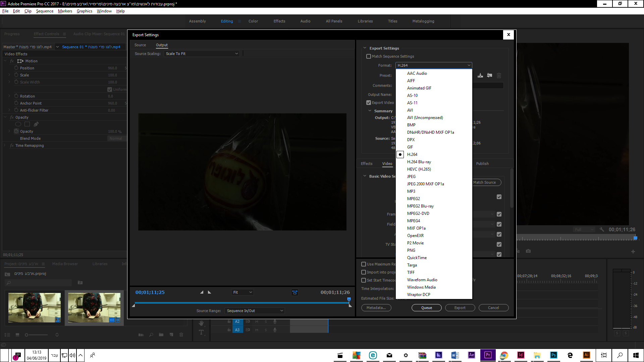Click the Set In Point triangle
This screenshot has height=362, width=644.
coord(202,292)
